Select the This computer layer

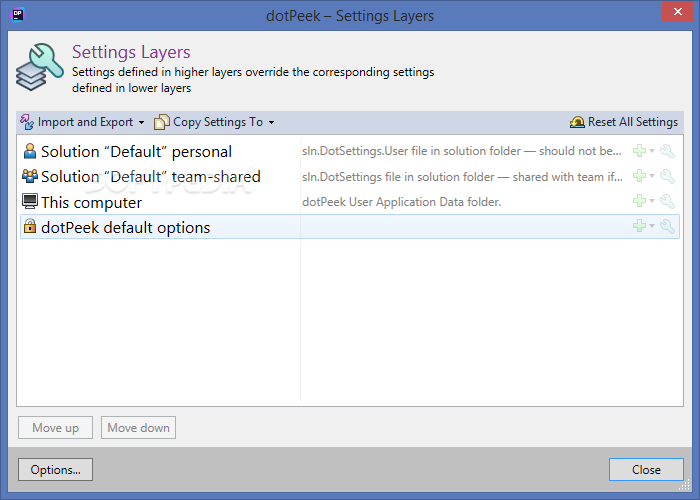coord(350,202)
